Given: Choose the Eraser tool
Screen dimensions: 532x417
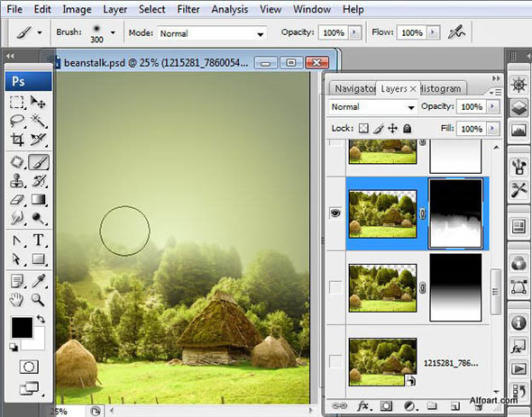Looking at the screenshot, I should pyautogui.click(x=17, y=199).
